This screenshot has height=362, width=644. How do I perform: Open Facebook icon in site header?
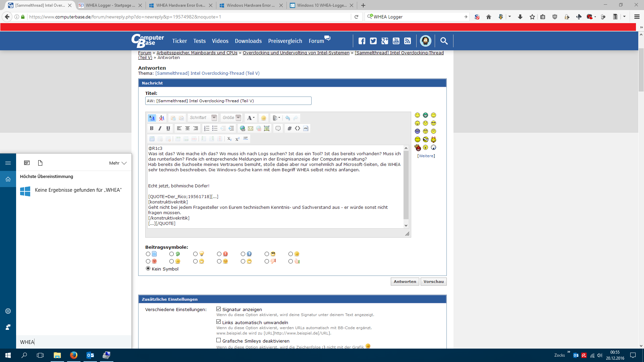362,41
